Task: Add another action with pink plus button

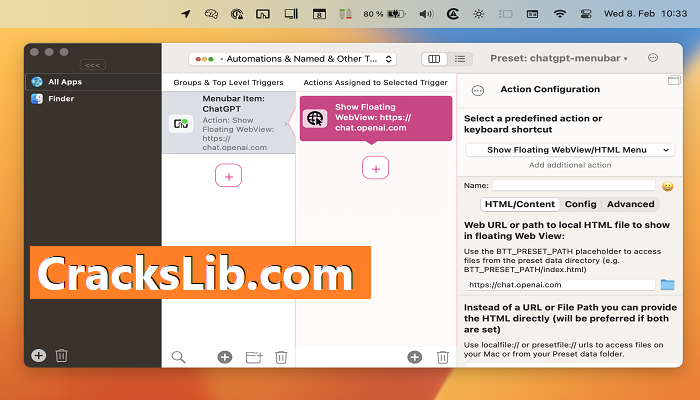Action: [375, 168]
